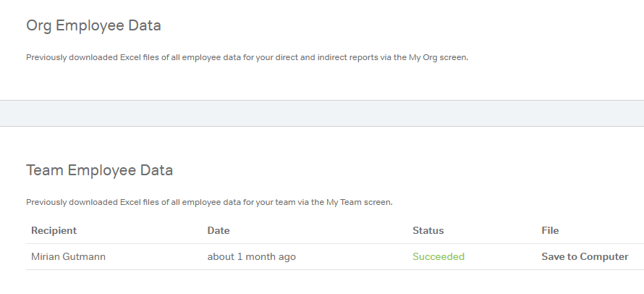Sort by the Recipient column header

(54, 230)
